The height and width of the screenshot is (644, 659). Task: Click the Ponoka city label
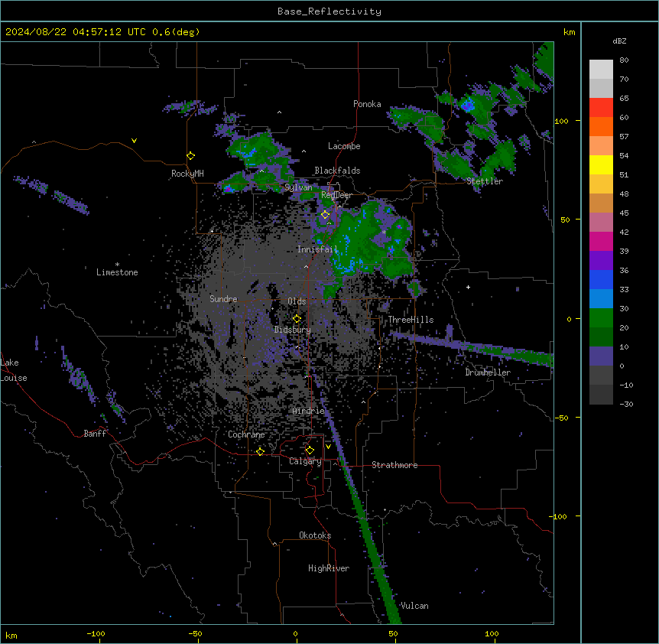pos(367,104)
